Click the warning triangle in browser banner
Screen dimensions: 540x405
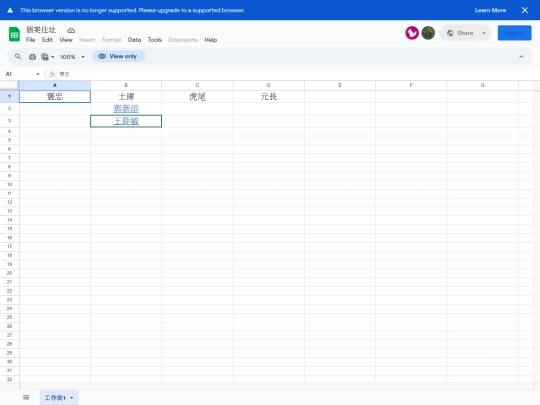tap(10, 10)
